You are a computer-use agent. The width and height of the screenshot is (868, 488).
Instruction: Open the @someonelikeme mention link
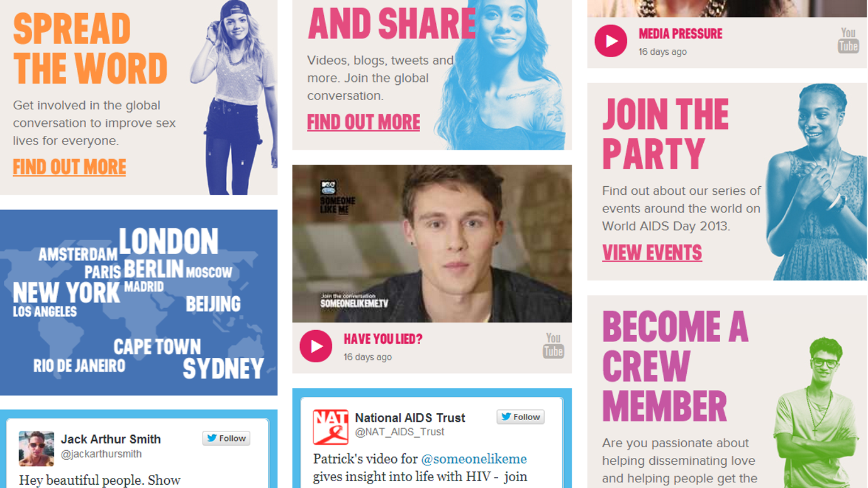click(x=474, y=459)
